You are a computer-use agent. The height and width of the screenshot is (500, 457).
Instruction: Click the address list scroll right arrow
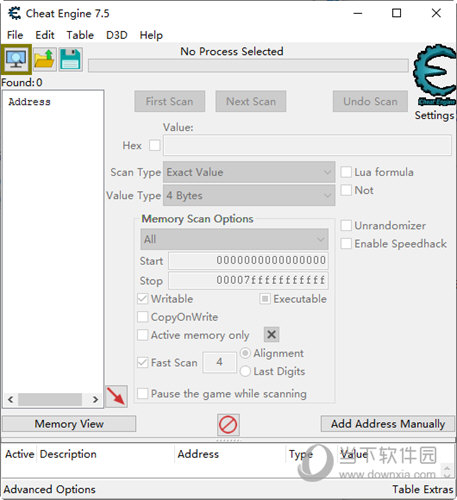[x=95, y=399]
